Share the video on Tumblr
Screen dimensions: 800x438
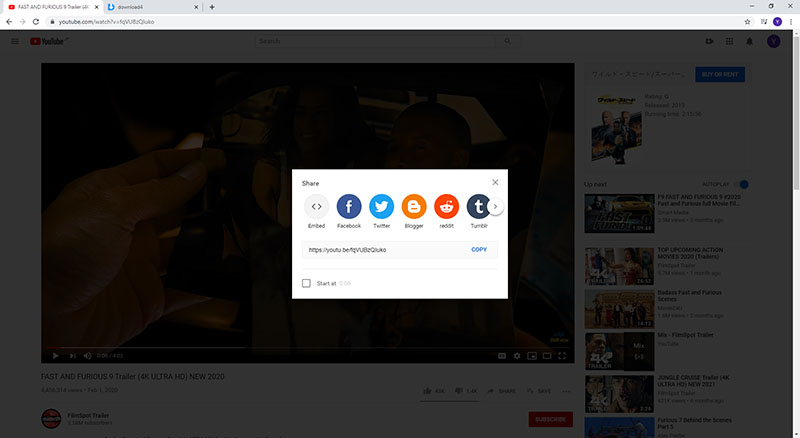click(x=478, y=206)
